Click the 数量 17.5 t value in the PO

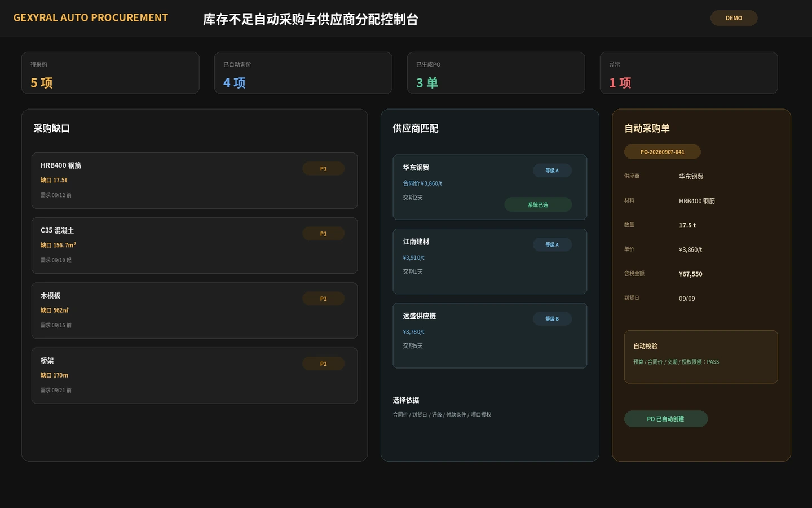point(687,225)
